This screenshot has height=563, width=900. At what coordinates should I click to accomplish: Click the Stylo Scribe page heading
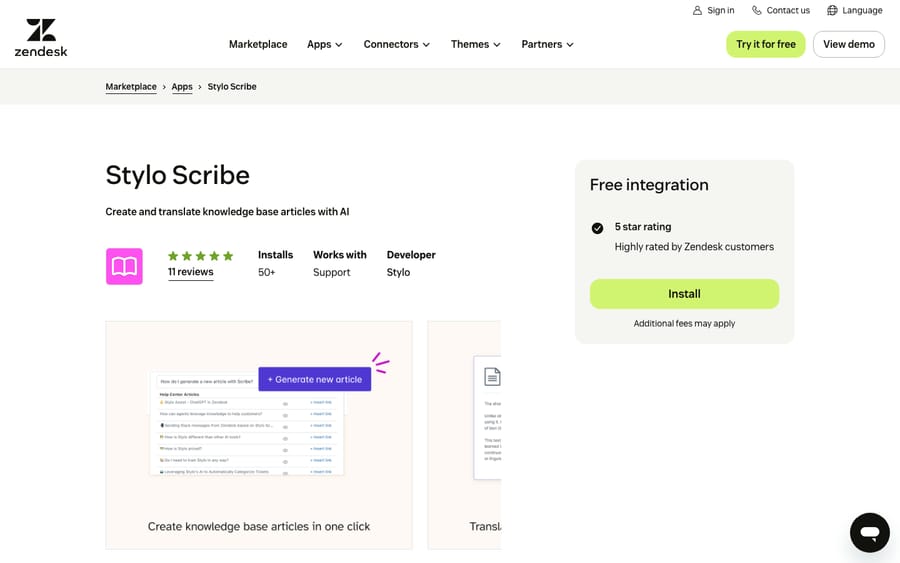(177, 175)
